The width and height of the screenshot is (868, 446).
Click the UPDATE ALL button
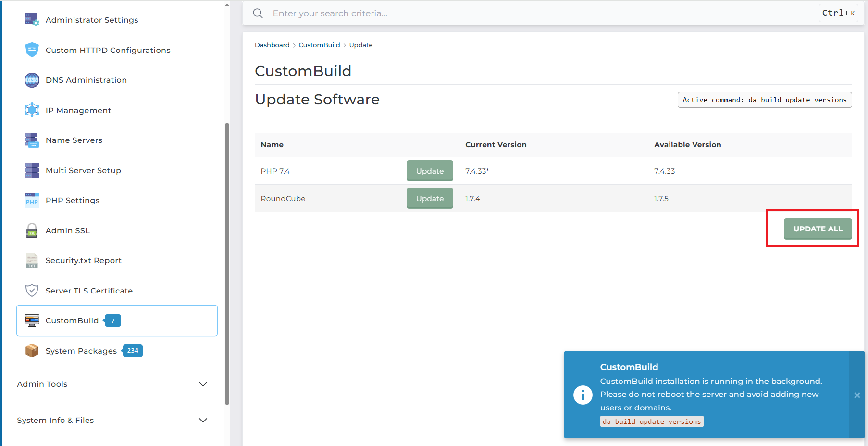click(818, 229)
